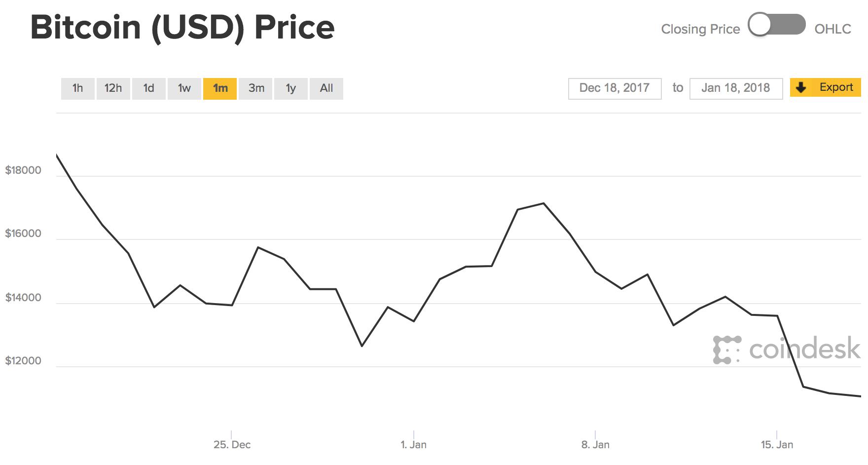Click the end date field Jan 18, 2018
Viewport: 868px width, 465px height.
(x=736, y=88)
